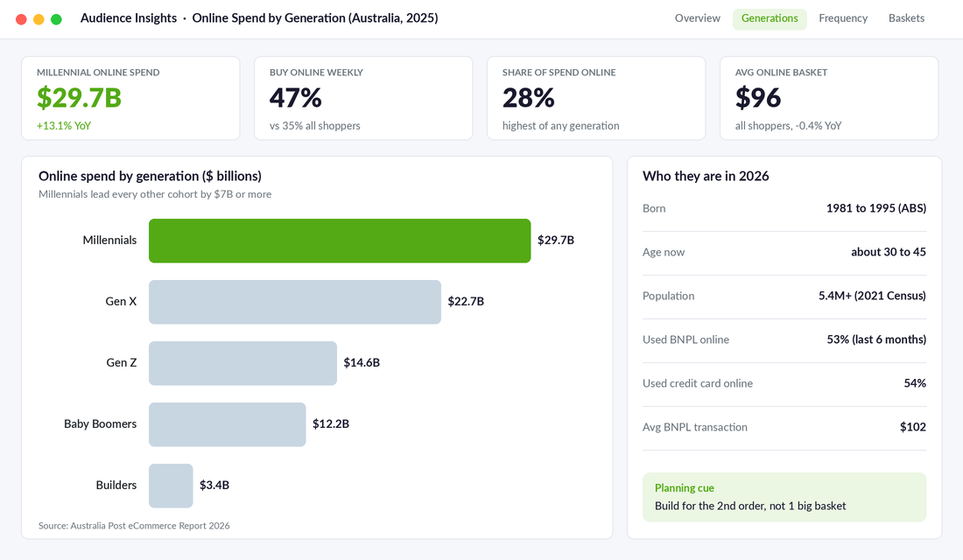Click the 'Online spend by generation' chart title
The width and height of the screenshot is (963, 560).
[150, 176]
